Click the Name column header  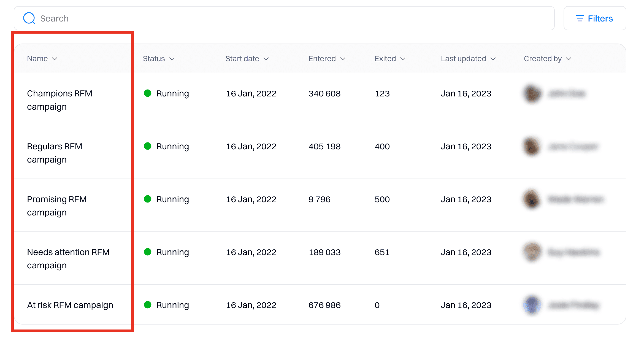(37, 59)
